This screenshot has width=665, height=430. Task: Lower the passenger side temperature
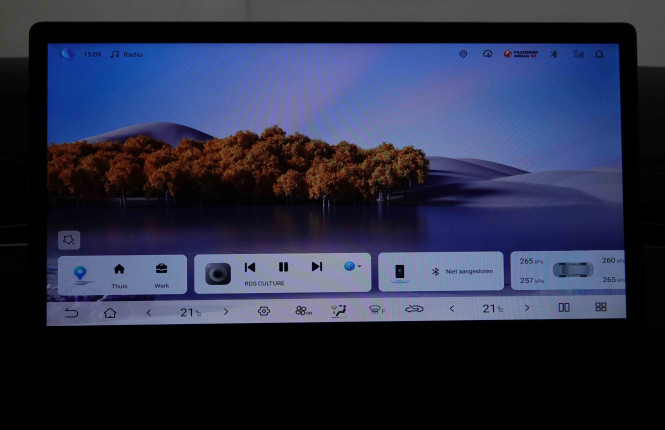click(x=452, y=309)
